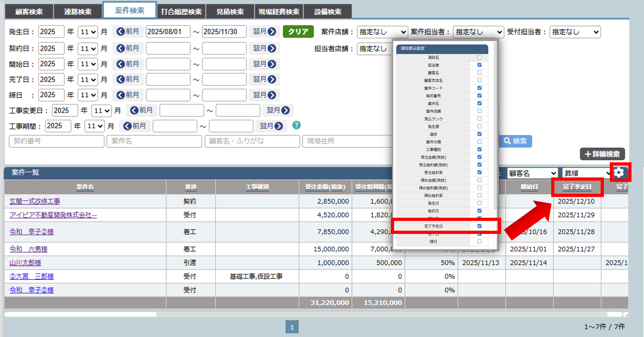This screenshot has width=644, height=337.
Task: Click the green help question mark icon
Action: point(296,125)
